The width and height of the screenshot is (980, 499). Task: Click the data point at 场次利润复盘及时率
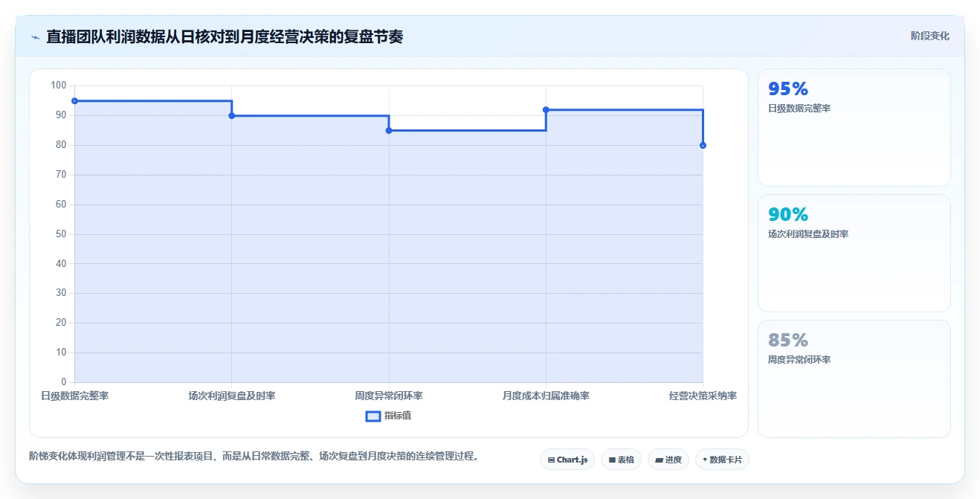pyautogui.click(x=232, y=116)
